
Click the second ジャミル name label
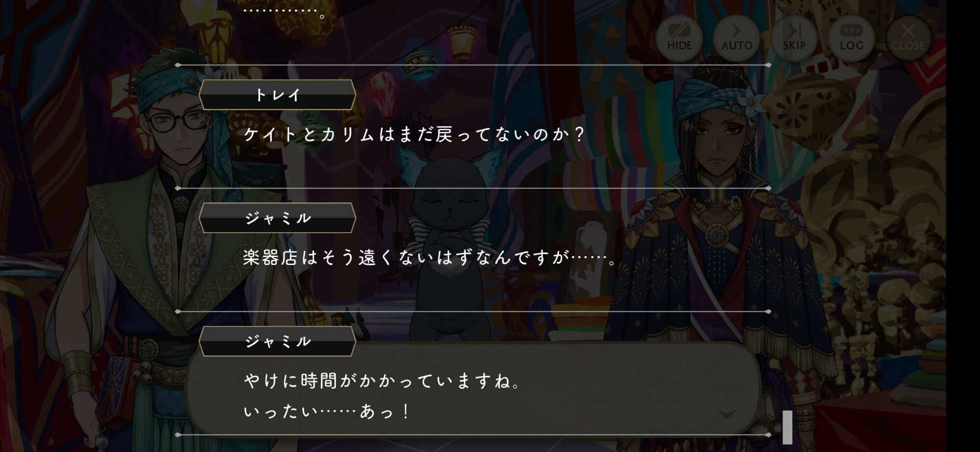click(277, 341)
